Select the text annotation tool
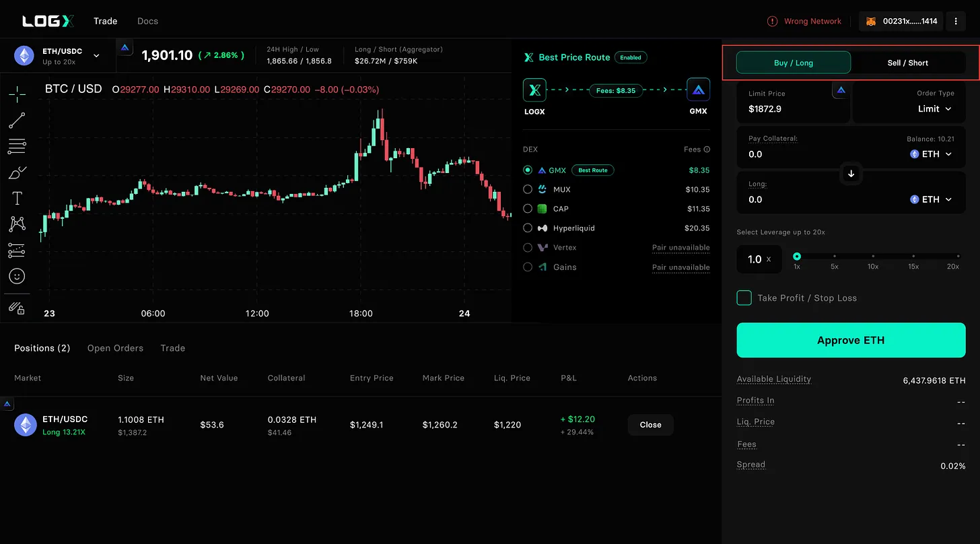This screenshot has width=980, height=544. coord(17,198)
